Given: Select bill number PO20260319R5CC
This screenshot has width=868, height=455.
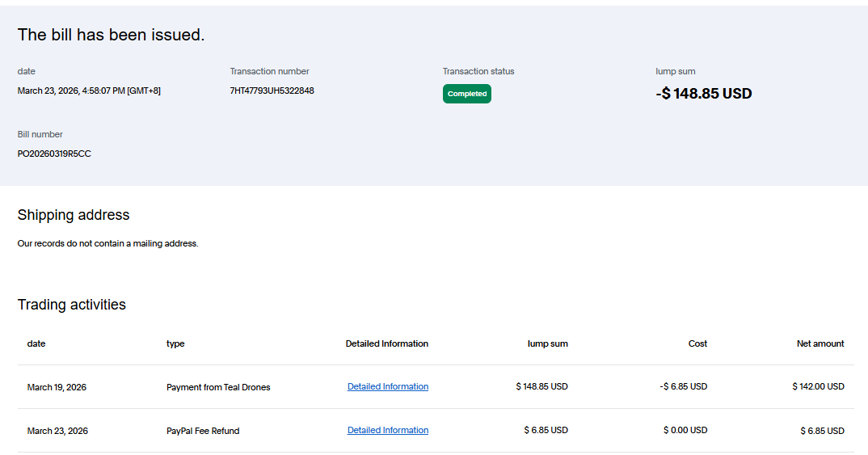Looking at the screenshot, I should 54,154.
